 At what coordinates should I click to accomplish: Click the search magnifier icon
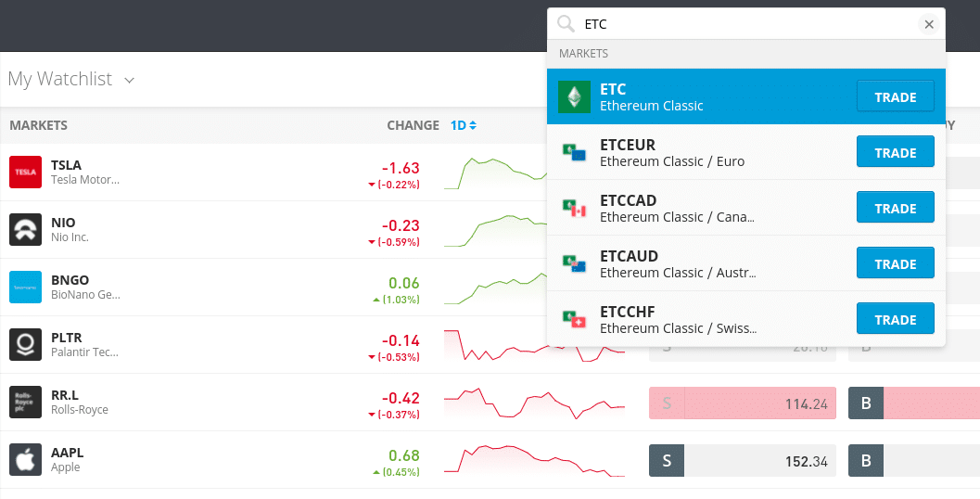click(566, 24)
